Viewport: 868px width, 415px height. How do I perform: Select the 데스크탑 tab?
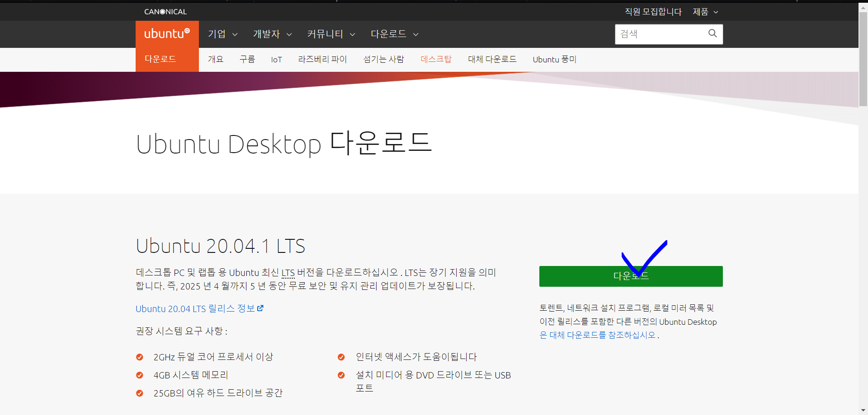click(x=436, y=59)
